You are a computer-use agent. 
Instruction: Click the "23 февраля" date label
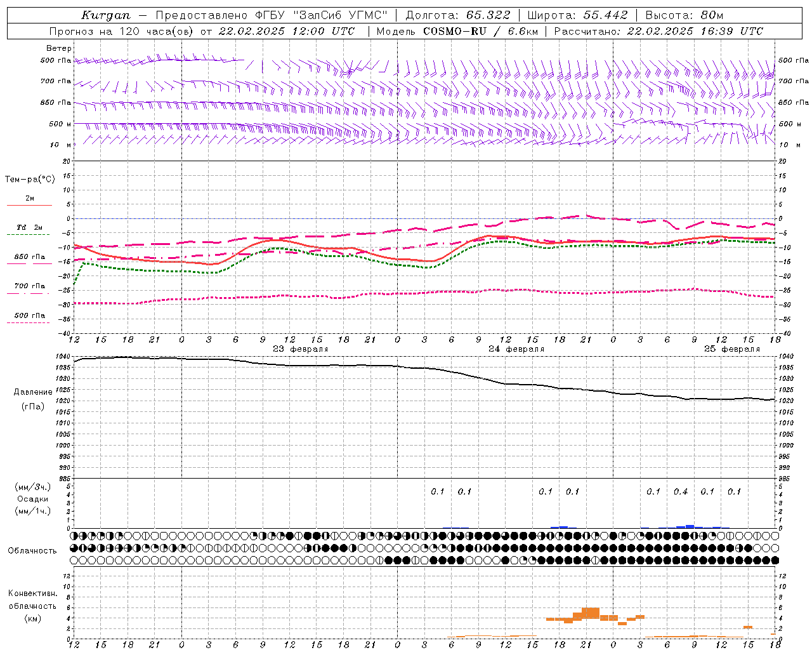click(301, 349)
